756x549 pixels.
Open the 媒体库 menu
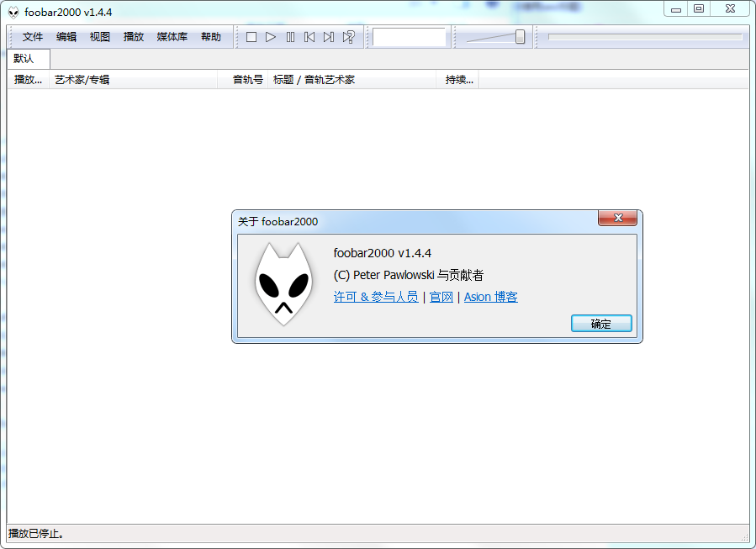click(x=172, y=37)
